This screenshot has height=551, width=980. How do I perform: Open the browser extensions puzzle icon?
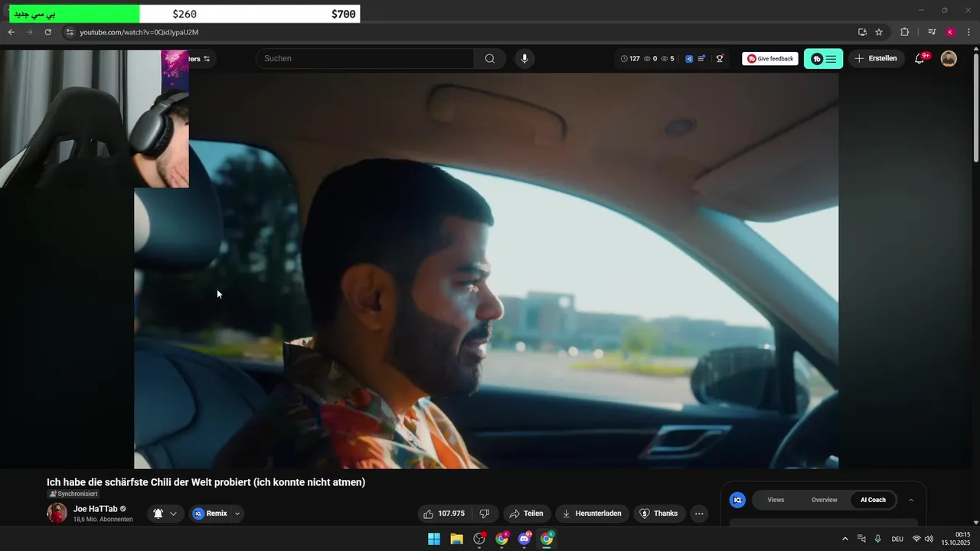point(905,32)
